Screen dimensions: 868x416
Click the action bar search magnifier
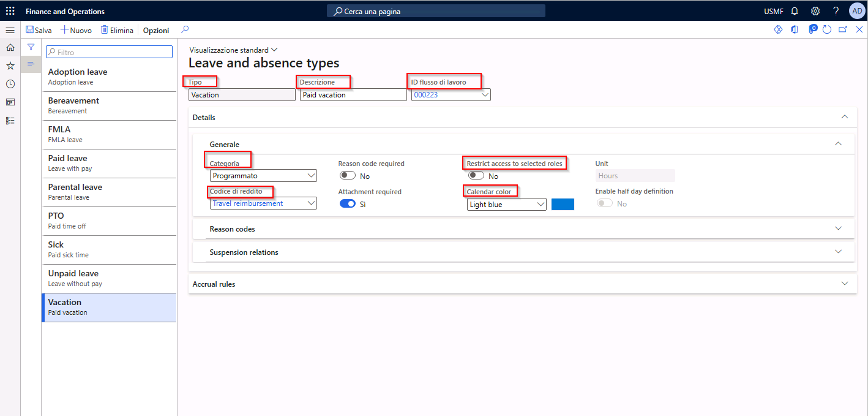185,29
